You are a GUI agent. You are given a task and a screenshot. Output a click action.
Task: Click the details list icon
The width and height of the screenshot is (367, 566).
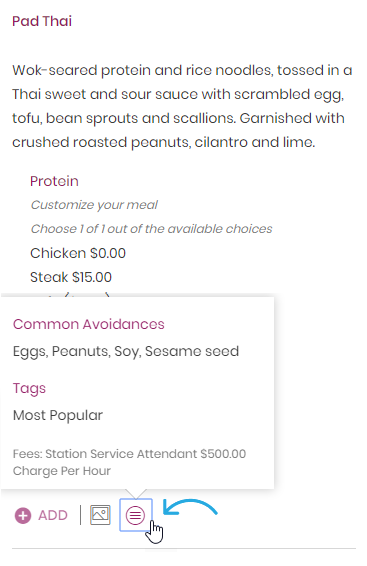[x=135, y=515]
